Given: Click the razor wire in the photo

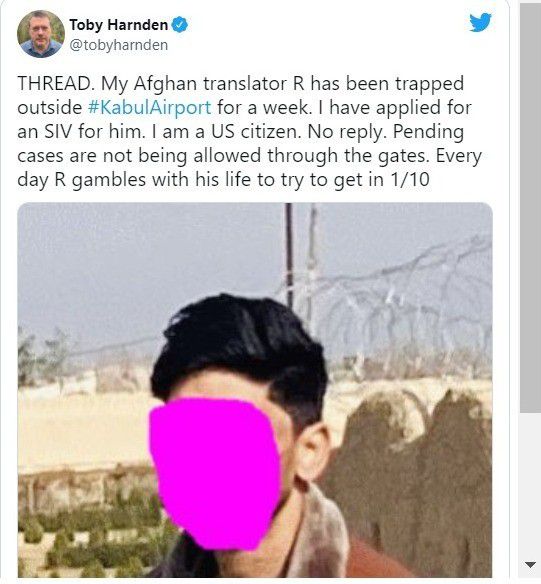Looking at the screenshot, I should tap(391, 298).
